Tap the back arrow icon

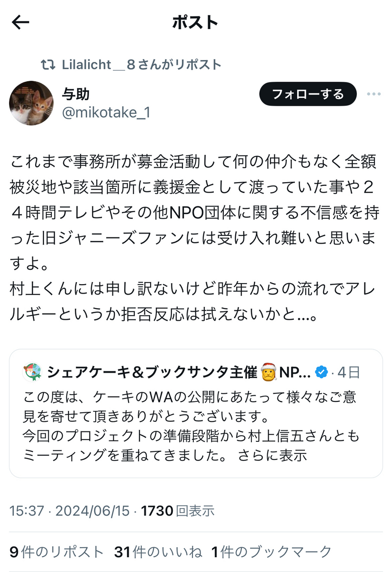21,22
